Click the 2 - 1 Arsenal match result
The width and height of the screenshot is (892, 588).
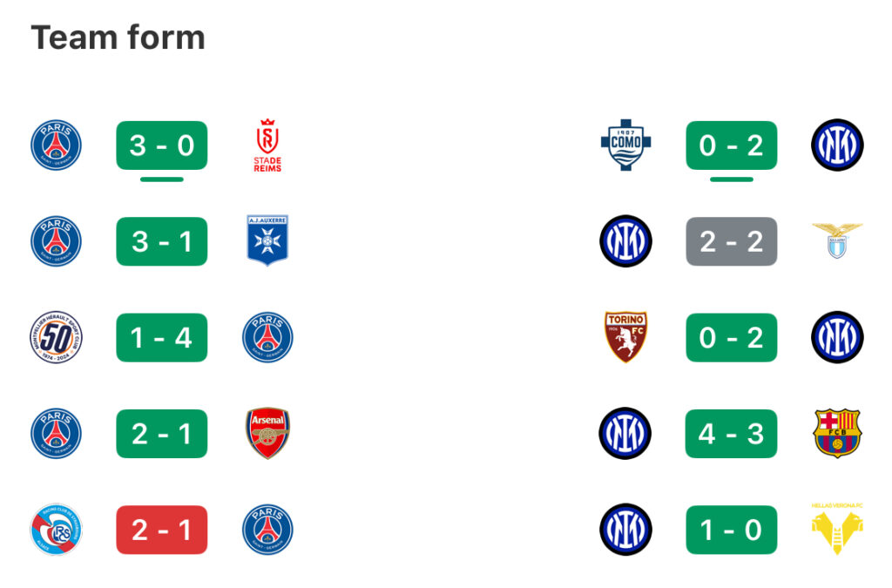pos(161,433)
